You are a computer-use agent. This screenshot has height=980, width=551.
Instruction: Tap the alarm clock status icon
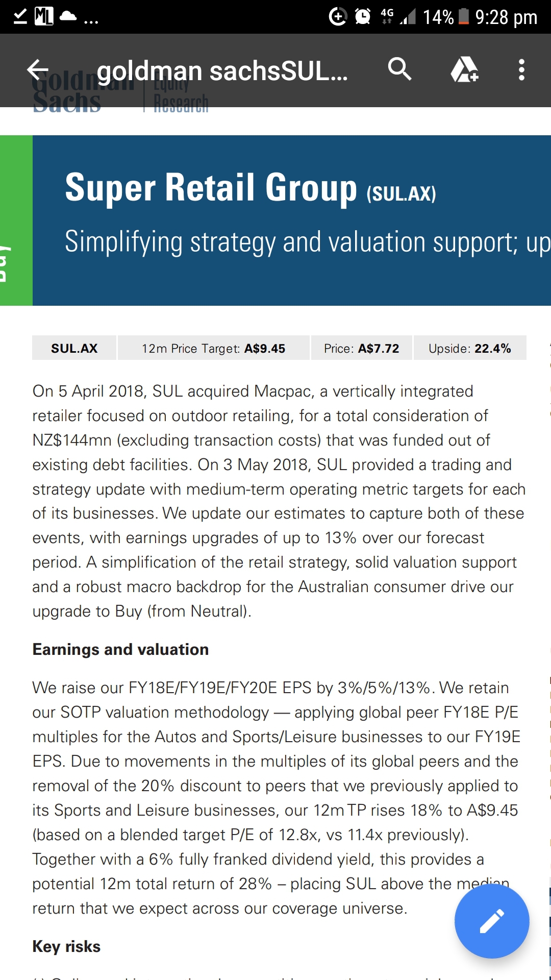click(363, 17)
